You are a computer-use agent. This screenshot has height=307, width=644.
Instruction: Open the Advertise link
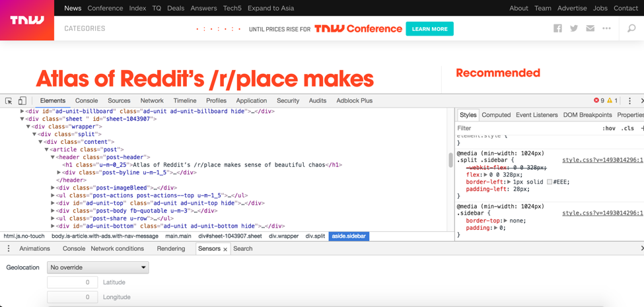tap(572, 8)
